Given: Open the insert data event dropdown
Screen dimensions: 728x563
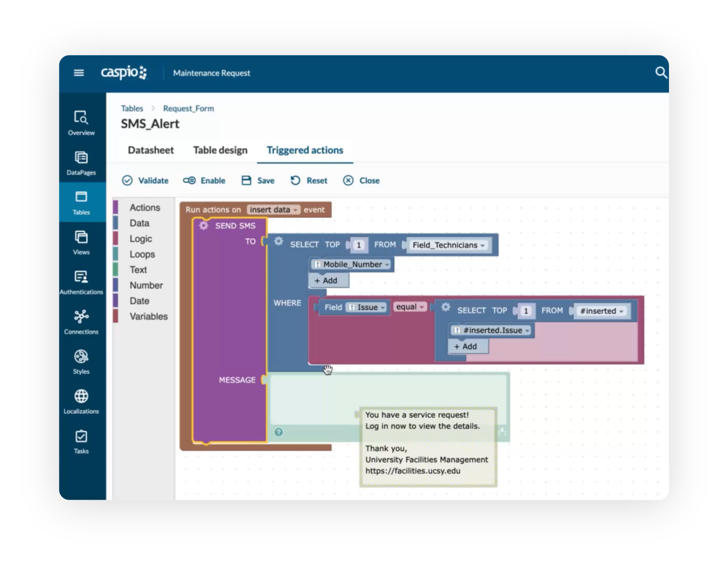Looking at the screenshot, I should pyautogui.click(x=274, y=210).
